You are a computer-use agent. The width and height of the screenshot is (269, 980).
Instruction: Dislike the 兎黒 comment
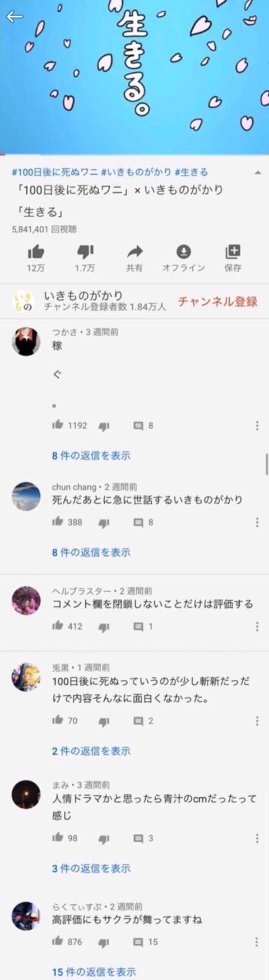point(104,722)
